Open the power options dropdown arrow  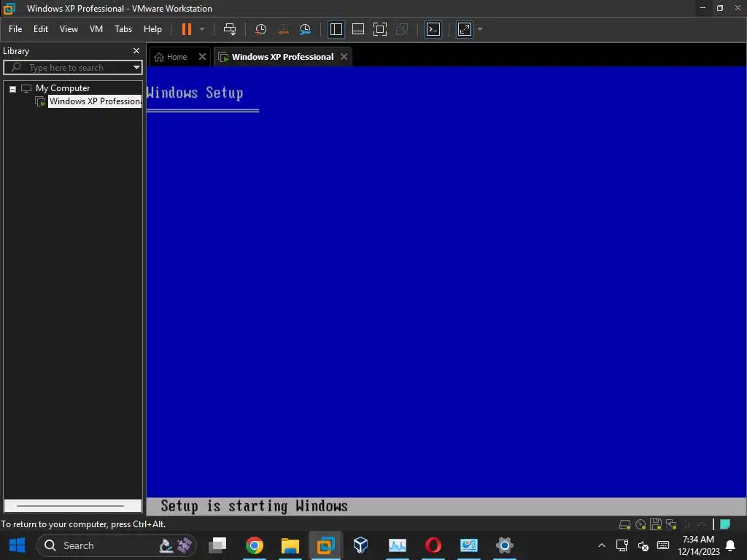[202, 29]
